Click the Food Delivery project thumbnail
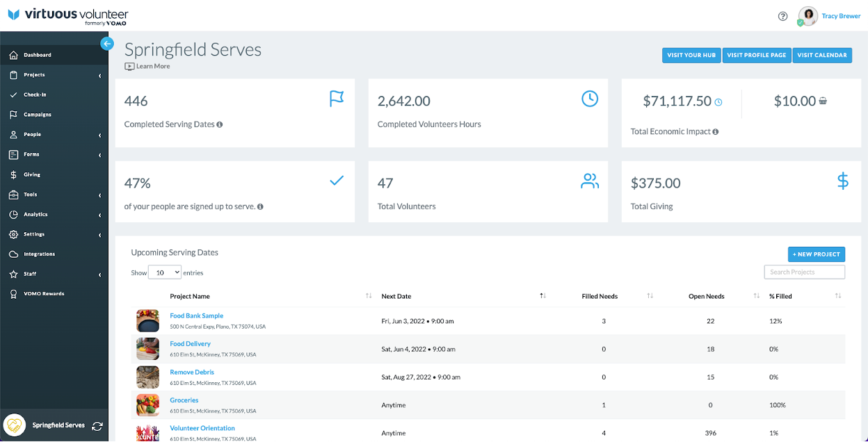Viewport: 868px width, 442px height. point(148,349)
